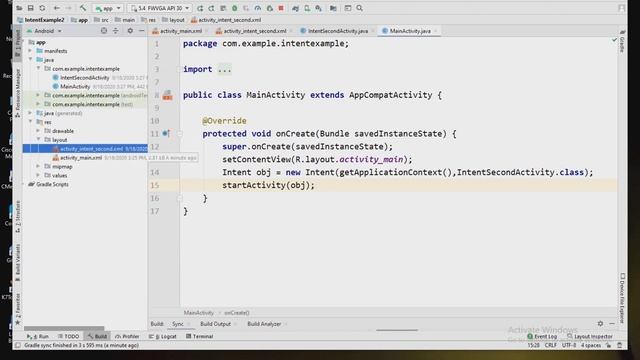Open the Build Analyzer tab
The width and height of the screenshot is (640, 360).
264,324
